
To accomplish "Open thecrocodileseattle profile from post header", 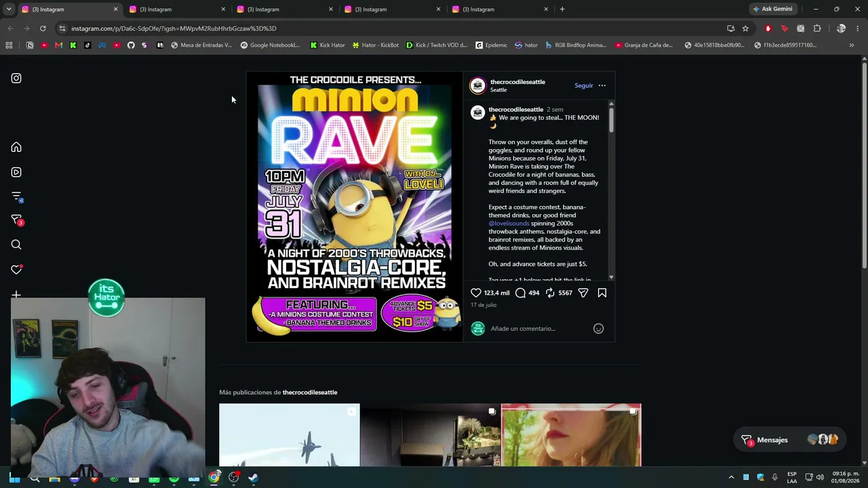I will click(x=517, y=82).
